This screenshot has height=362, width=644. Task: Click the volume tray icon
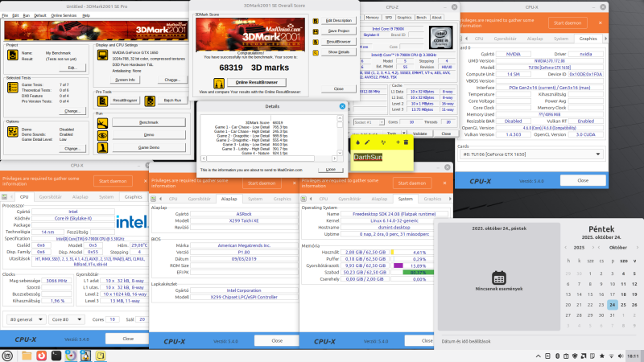coord(620,356)
